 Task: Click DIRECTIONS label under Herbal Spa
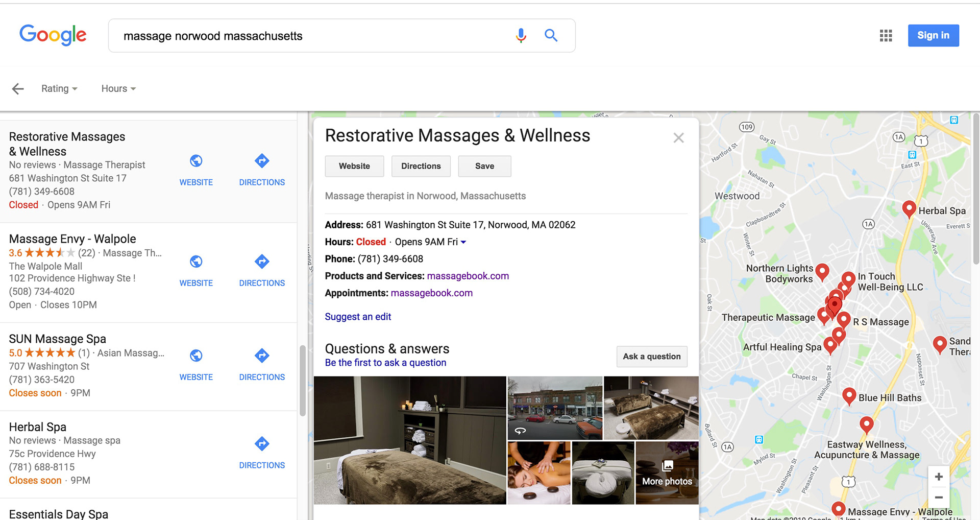[x=262, y=465]
